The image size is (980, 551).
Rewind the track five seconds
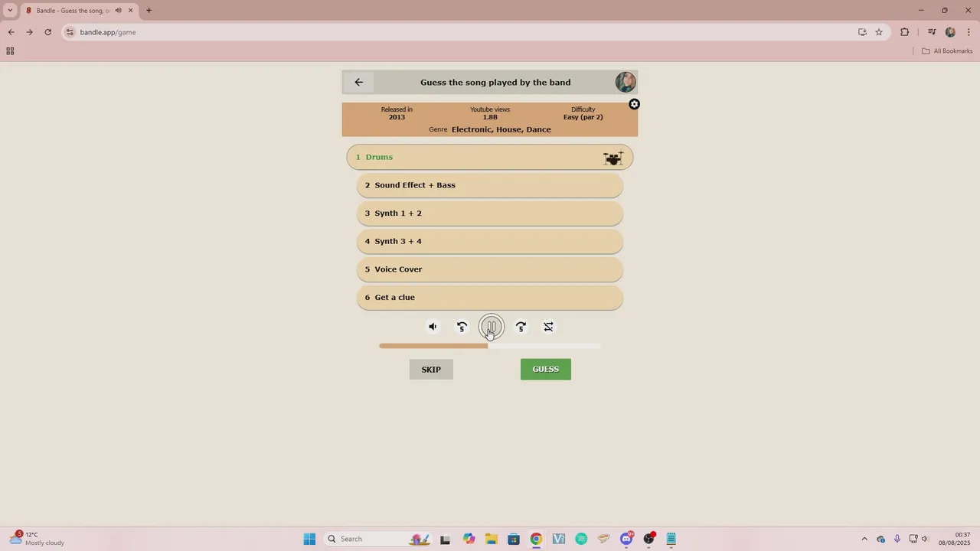[462, 327]
